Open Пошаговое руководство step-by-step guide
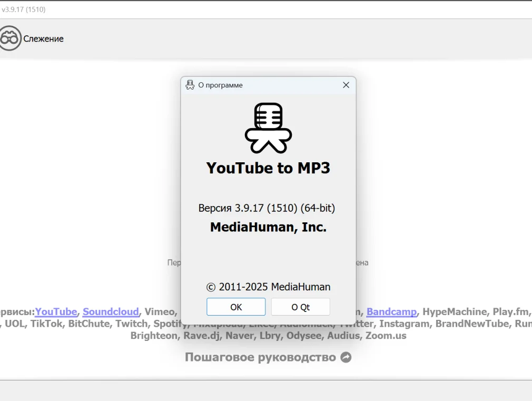 260,357
